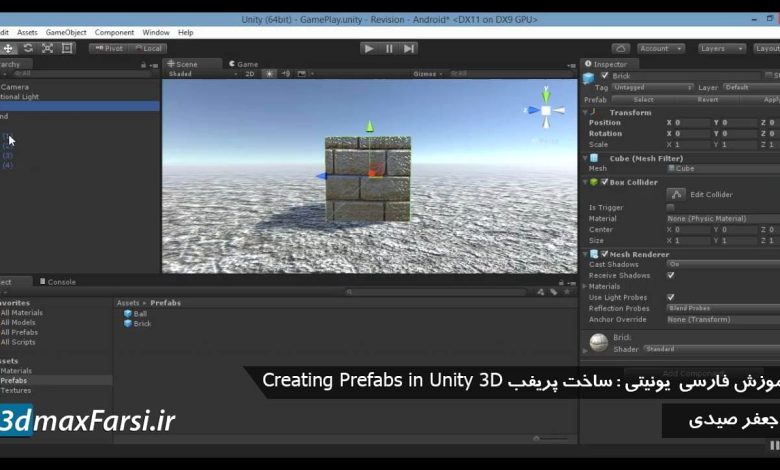The width and height of the screenshot is (780, 470).
Task: Toggle Brick object active checkbox
Action: click(x=604, y=76)
